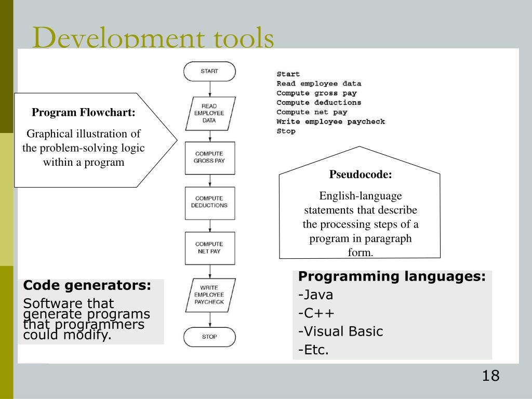Image resolution: width=532 pixels, height=399 pixels.
Task: Click the -Etc. list item
Action: coord(313,350)
